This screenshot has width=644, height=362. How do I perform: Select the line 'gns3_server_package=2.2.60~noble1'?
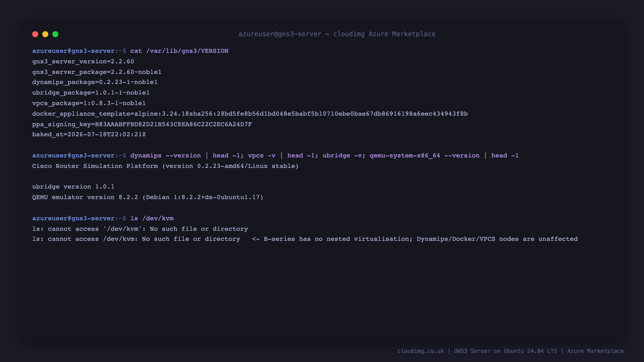point(97,72)
